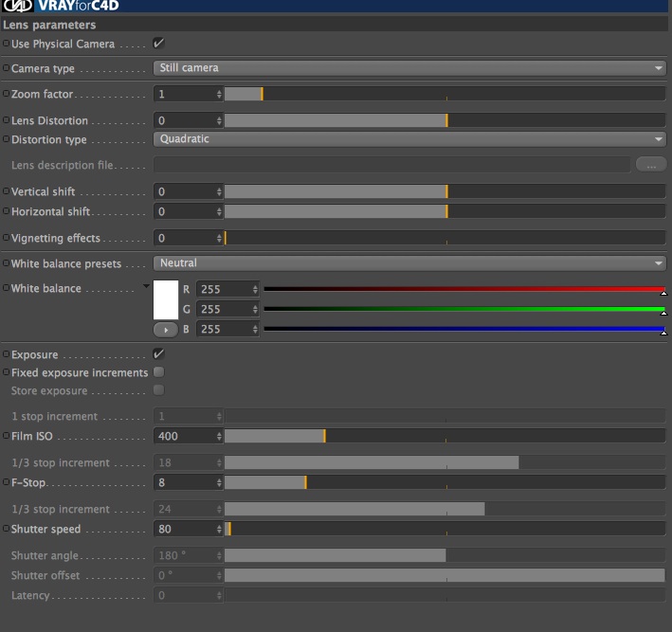Open the White balance presets dropdown
This screenshot has width=672, height=632.
point(409,263)
